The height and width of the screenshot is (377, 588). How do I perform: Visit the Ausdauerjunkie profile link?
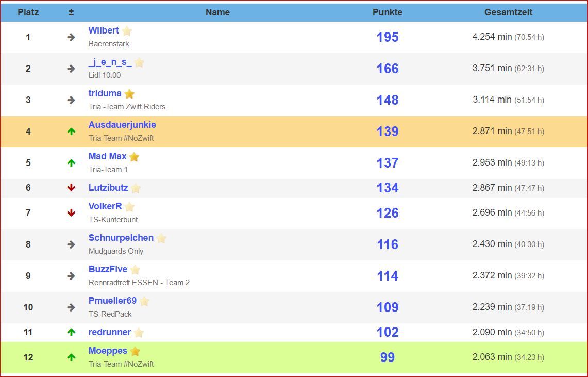(x=122, y=125)
